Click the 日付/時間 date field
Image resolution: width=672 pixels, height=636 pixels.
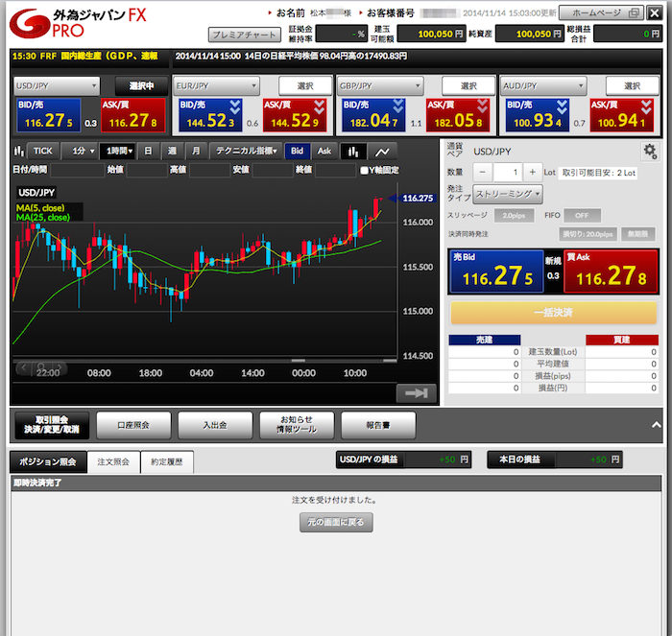point(77,170)
